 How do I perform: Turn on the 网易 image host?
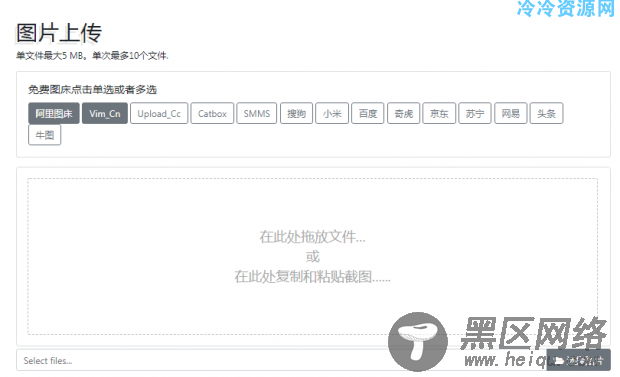pos(511,114)
